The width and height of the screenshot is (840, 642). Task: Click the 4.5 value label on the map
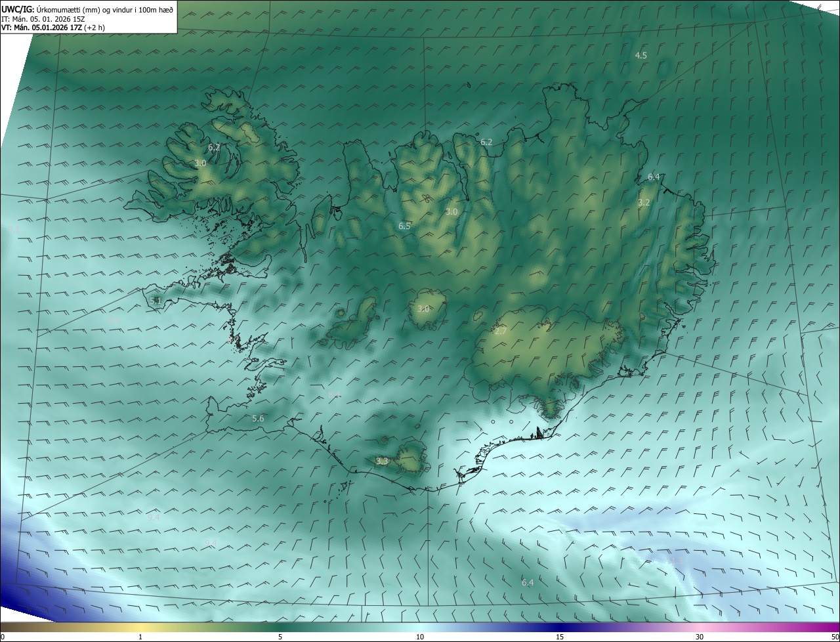pos(641,56)
